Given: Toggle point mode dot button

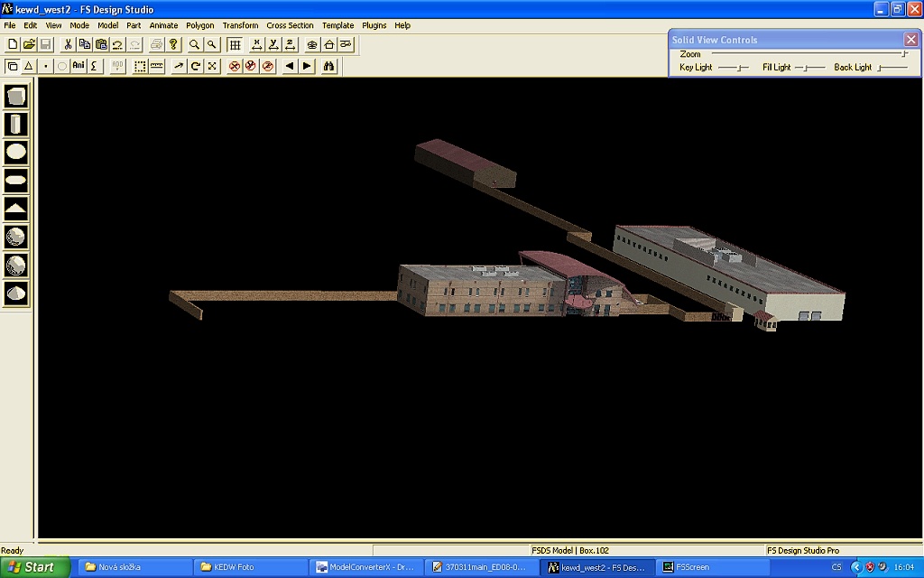Looking at the screenshot, I should (45, 66).
